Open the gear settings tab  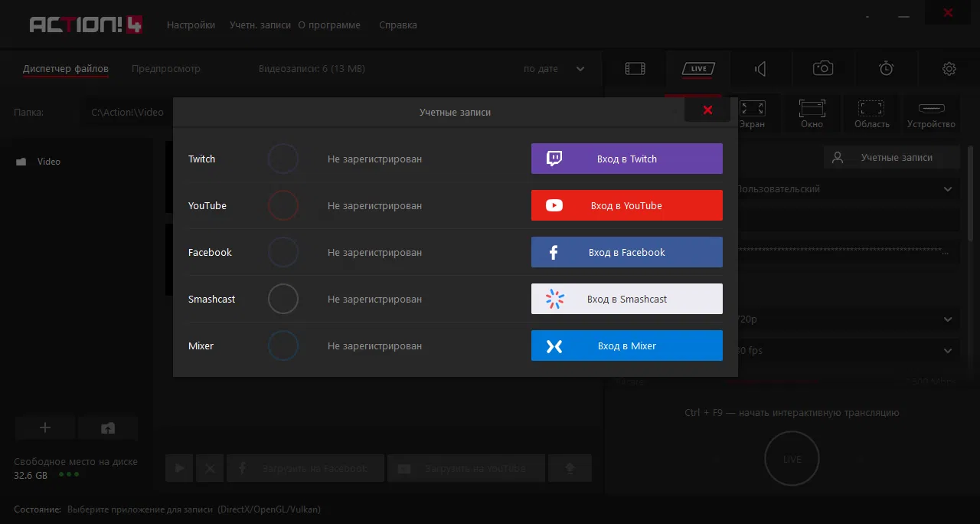(x=949, y=69)
